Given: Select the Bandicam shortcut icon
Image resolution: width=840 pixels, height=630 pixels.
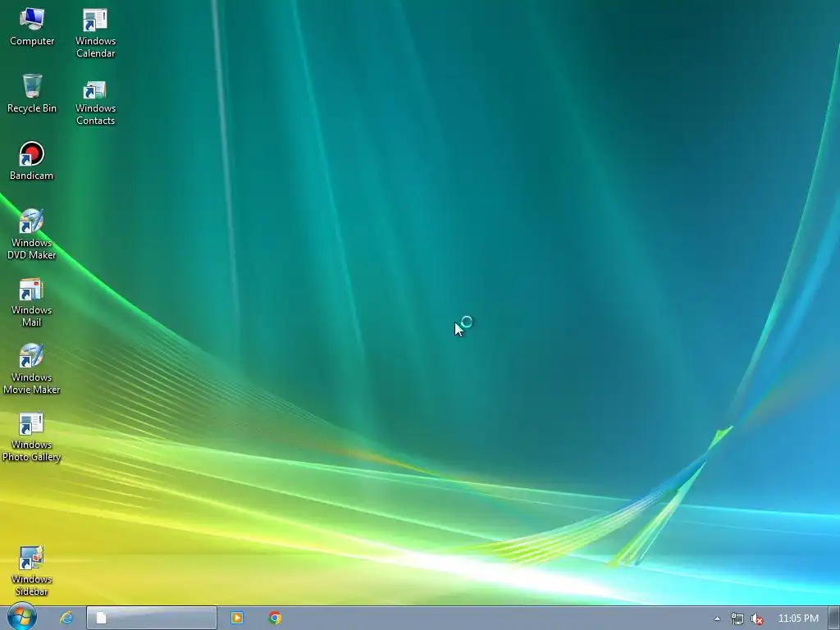Looking at the screenshot, I should coord(32,161).
